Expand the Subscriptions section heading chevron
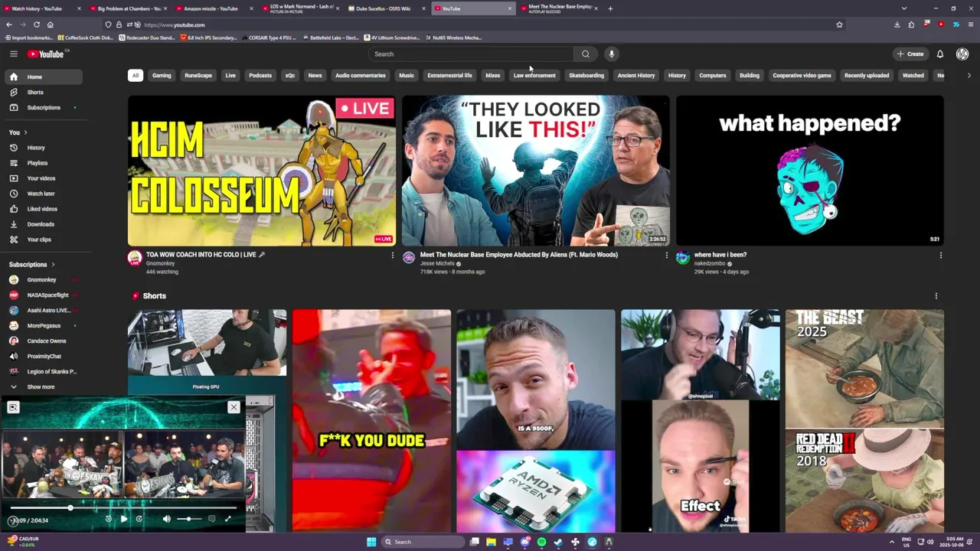The image size is (980, 551). [x=53, y=265]
